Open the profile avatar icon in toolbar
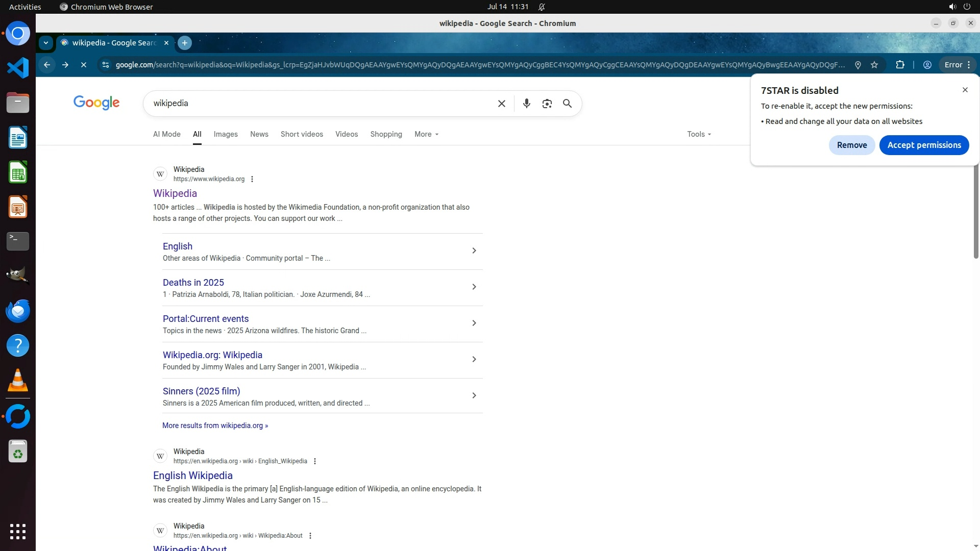Image resolution: width=980 pixels, height=551 pixels. pyautogui.click(x=927, y=65)
